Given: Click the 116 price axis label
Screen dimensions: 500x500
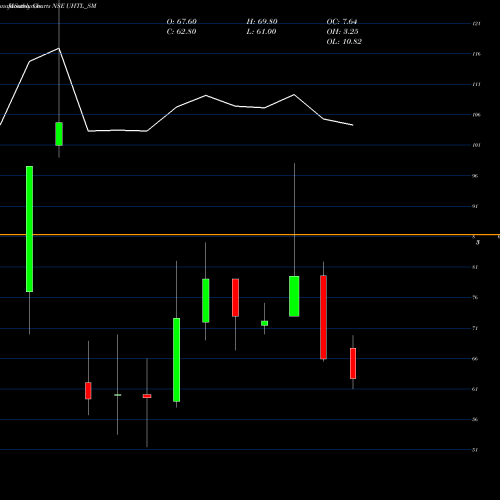Looking at the screenshot, I should point(476,54).
